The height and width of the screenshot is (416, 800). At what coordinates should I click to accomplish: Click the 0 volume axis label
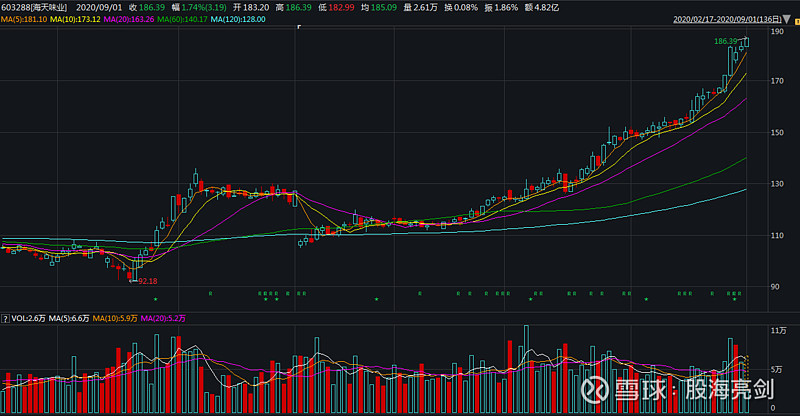pos(772,408)
